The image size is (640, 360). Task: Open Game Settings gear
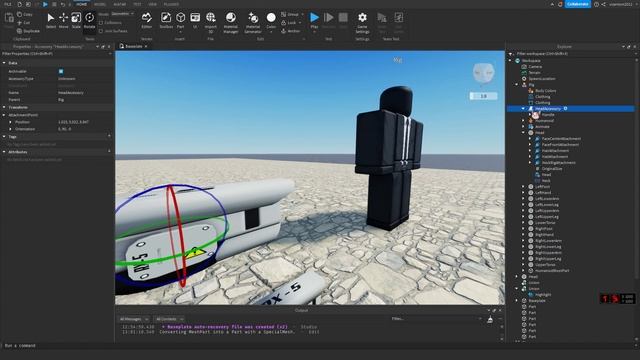(x=362, y=22)
